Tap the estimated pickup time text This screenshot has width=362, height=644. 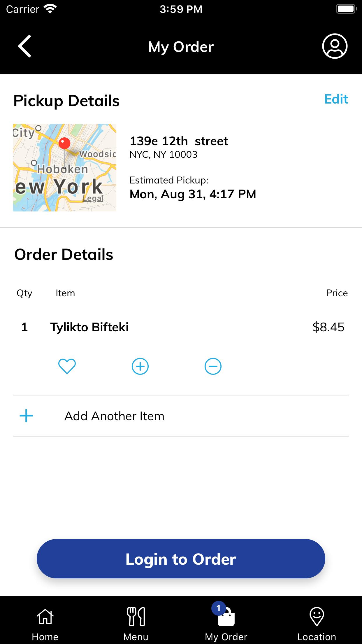(193, 194)
